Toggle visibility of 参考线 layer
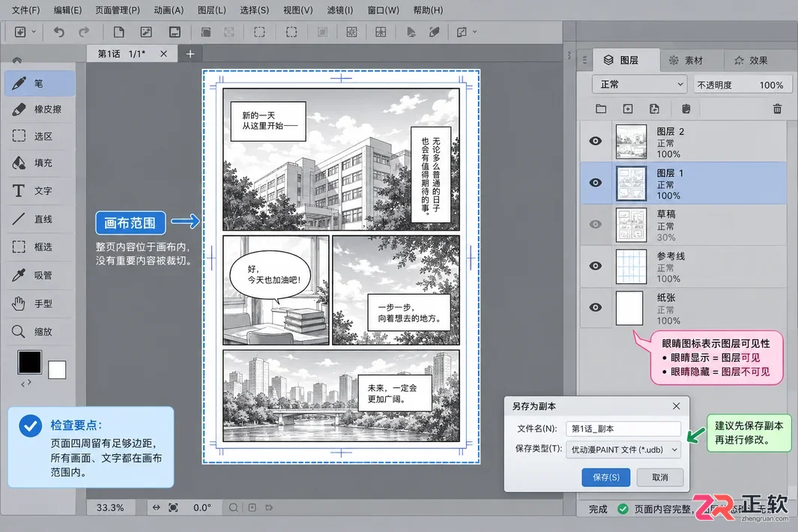Screen dimensions: 798x532 click(x=596, y=266)
